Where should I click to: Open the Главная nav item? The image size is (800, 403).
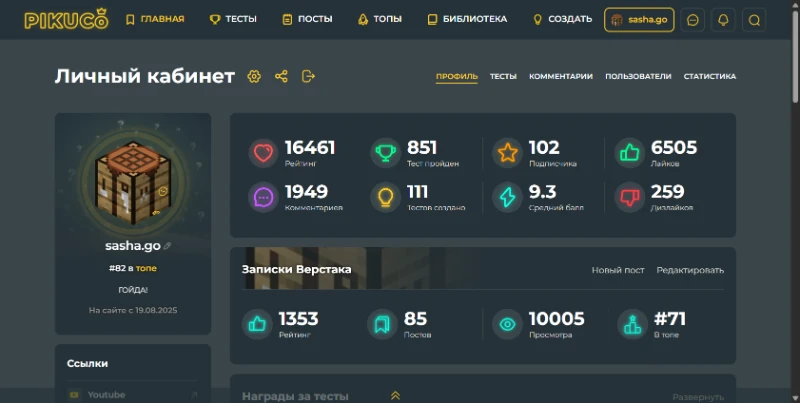coord(155,19)
